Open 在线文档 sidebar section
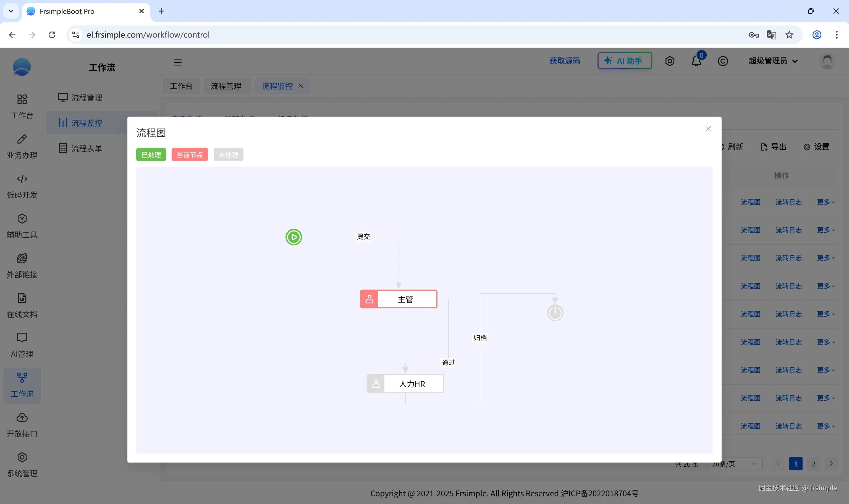The height and width of the screenshot is (504, 849). click(22, 305)
